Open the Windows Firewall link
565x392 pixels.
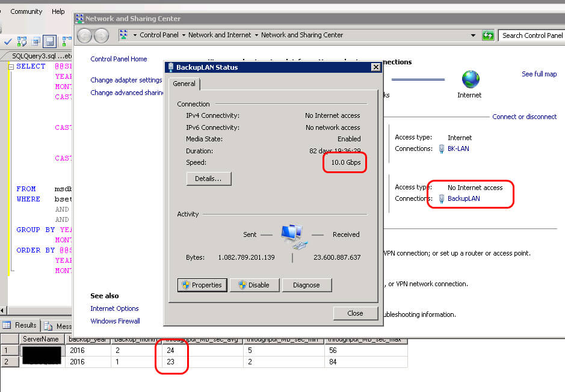(x=115, y=321)
